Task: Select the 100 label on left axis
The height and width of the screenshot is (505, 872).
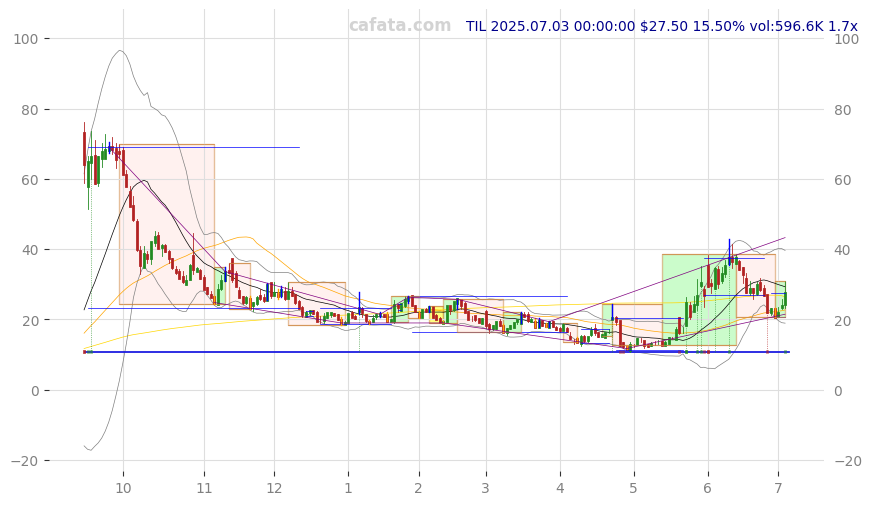Action: 26,39
